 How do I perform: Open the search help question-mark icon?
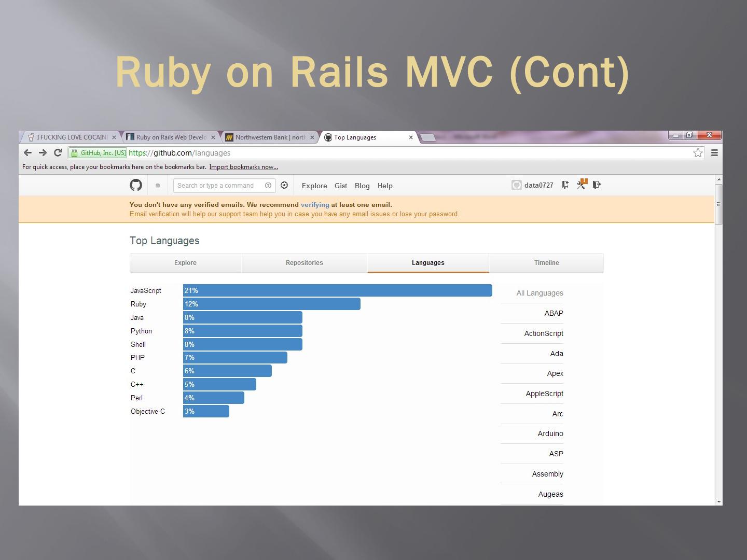pyautogui.click(x=268, y=185)
